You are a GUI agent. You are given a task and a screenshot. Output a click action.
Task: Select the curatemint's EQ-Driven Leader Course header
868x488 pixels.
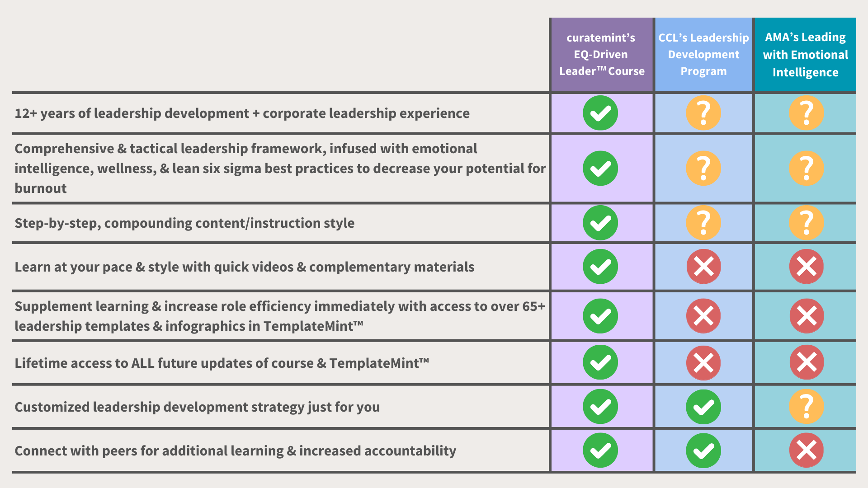pyautogui.click(x=602, y=55)
